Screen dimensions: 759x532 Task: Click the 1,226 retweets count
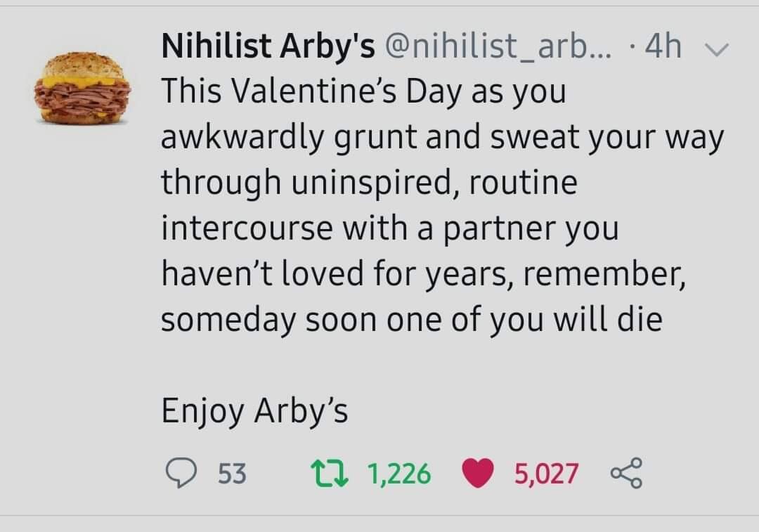[399, 473]
